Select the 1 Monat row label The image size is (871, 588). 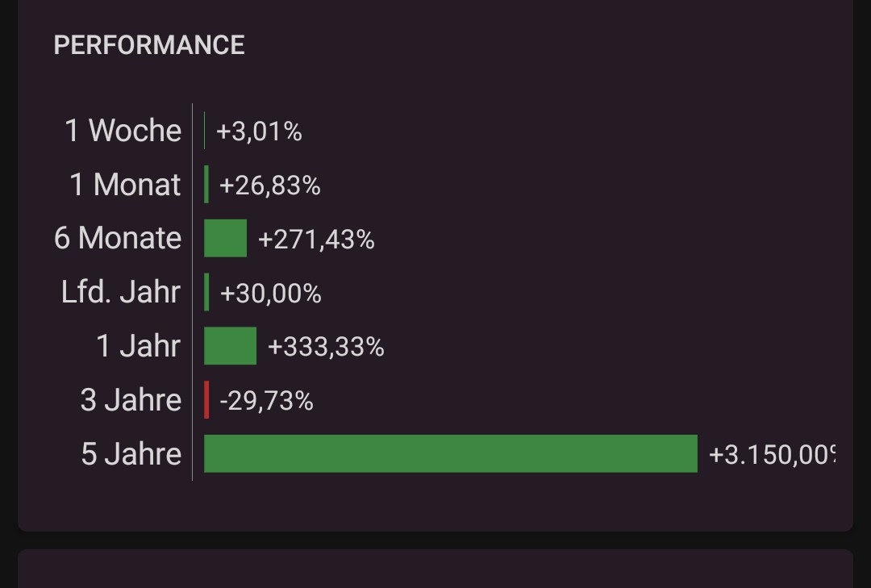tap(125, 185)
